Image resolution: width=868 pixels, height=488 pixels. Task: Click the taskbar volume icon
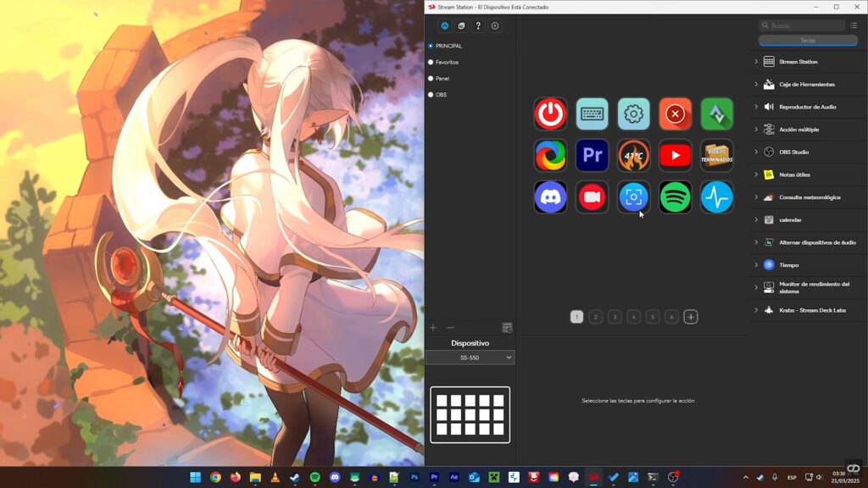pyautogui.click(x=820, y=477)
